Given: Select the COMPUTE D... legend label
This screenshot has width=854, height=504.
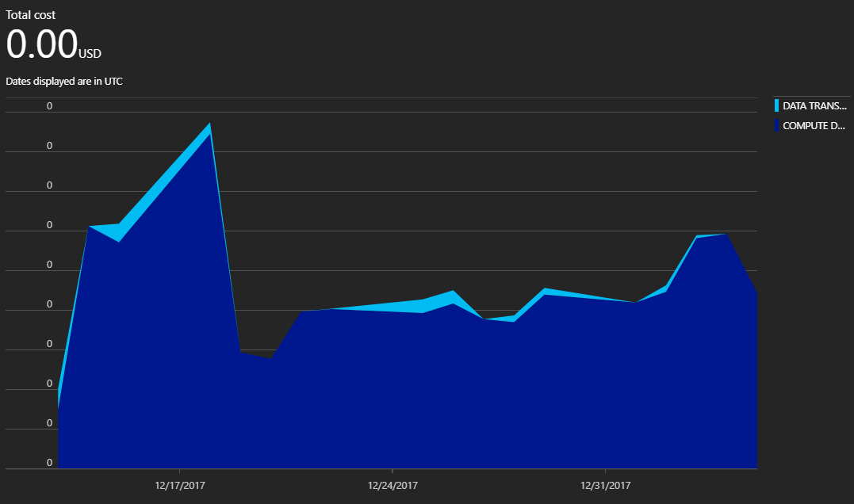Looking at the screenshot, I should coord(814,125).
